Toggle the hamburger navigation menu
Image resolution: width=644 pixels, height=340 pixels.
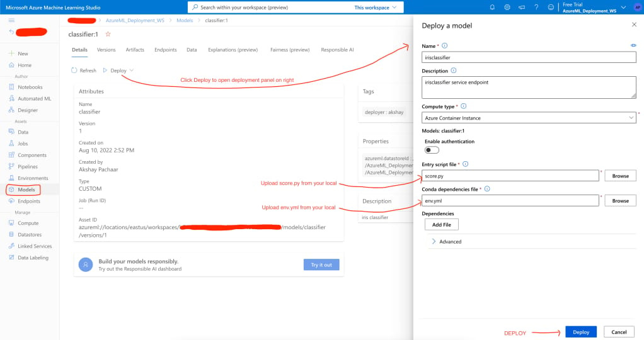pyautogui.click(x=11, y=20)
